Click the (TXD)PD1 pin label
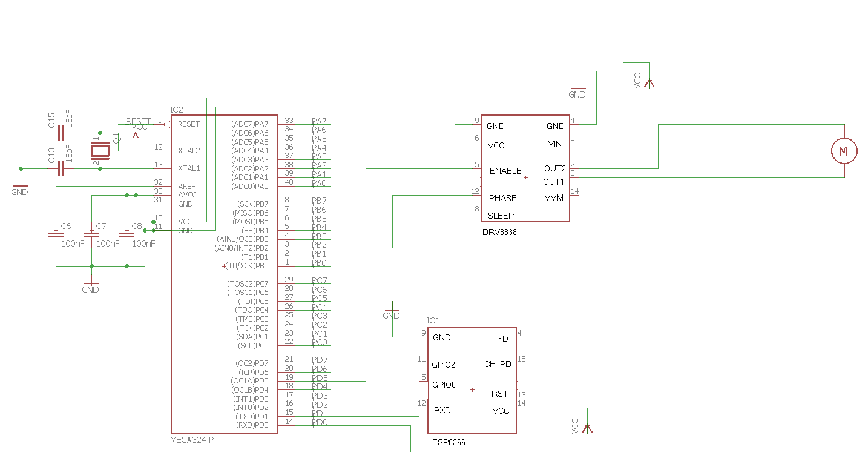 click(x=251, y=417)
